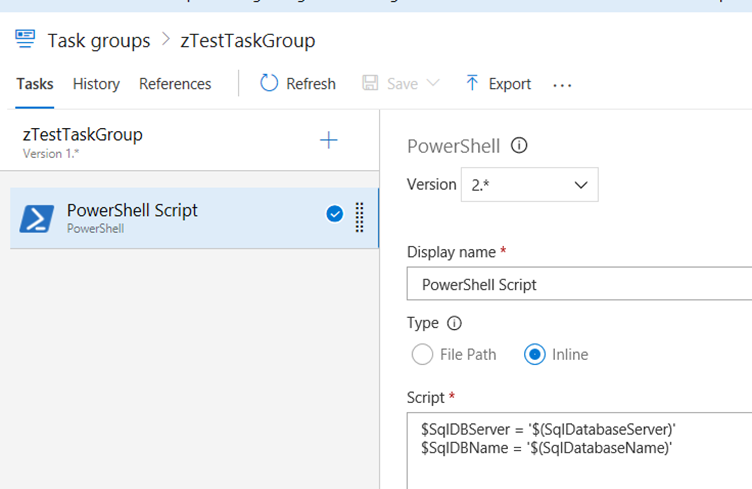Click the Task groups breadcrumb link
Viewport: 752px width, 489px height.
tap(99, 41)
